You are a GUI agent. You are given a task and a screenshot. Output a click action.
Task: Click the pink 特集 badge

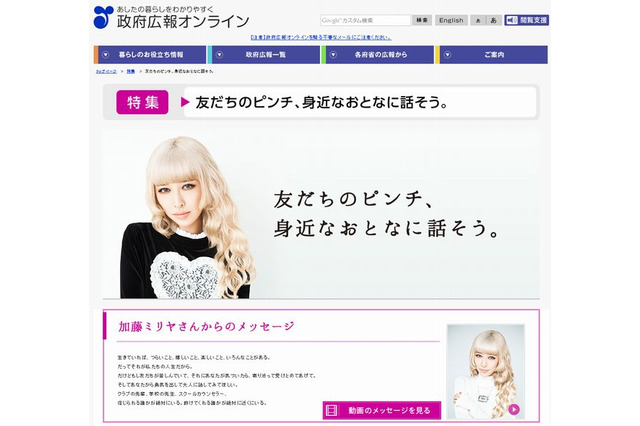[x=142, y=102]
